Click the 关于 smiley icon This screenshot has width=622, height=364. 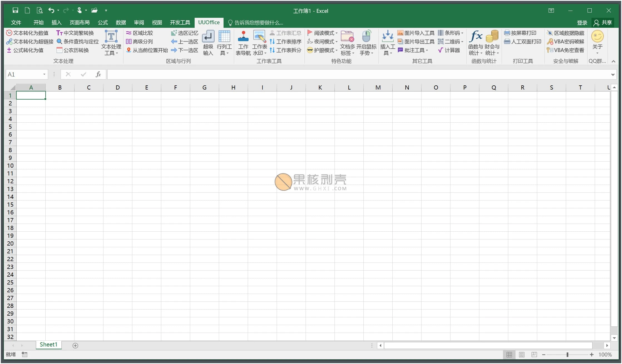tap(597, 36)
